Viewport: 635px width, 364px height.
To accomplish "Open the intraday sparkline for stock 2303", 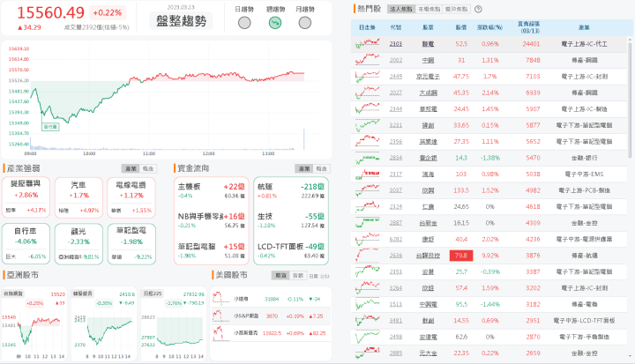I will click(367, 44).
